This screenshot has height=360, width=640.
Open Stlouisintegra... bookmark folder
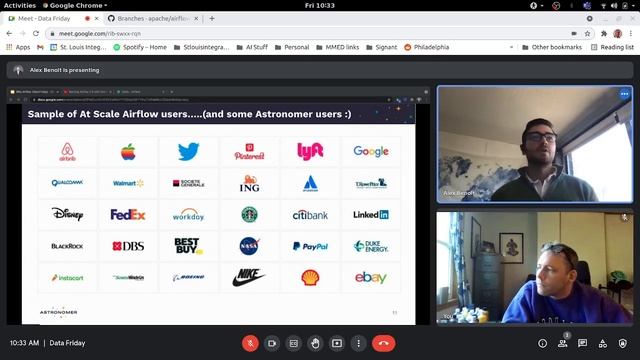pos(202,47)
